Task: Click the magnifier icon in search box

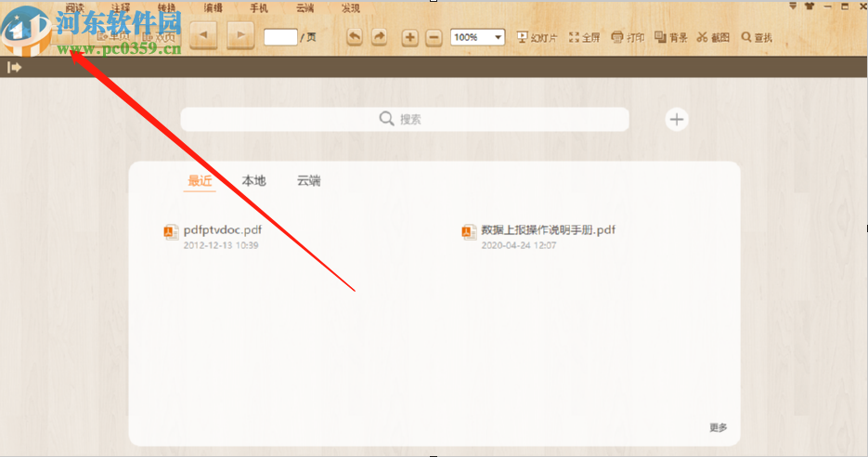Action: pyautogui.click(x=386, y=119)
